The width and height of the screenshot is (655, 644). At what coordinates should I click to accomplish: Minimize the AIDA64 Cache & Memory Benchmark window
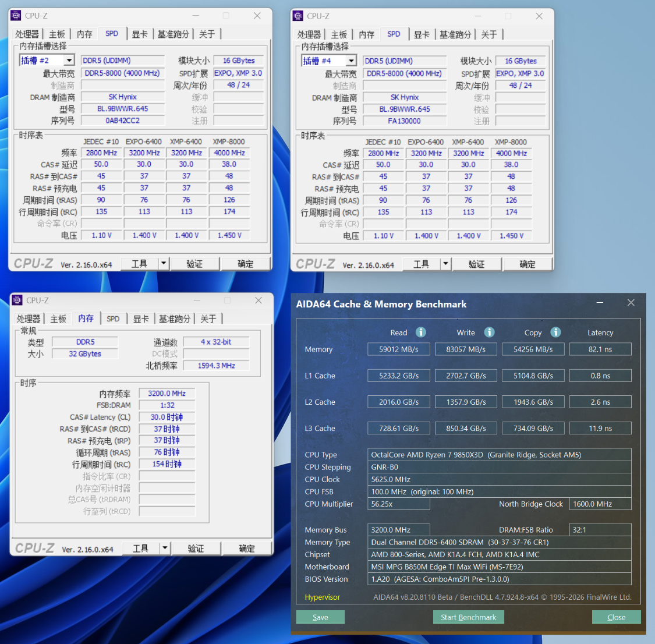point(600,302)
